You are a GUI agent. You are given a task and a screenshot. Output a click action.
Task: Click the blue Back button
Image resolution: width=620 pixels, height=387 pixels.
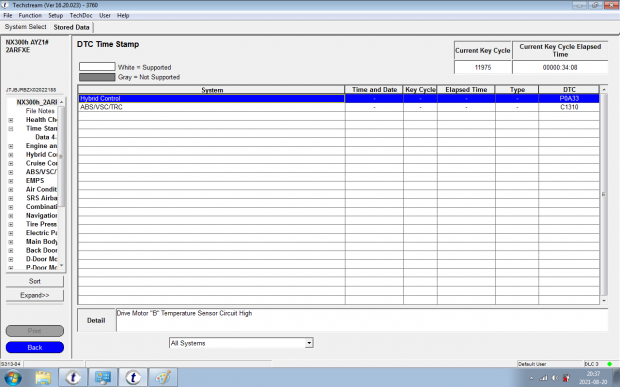tap(35, 347)
